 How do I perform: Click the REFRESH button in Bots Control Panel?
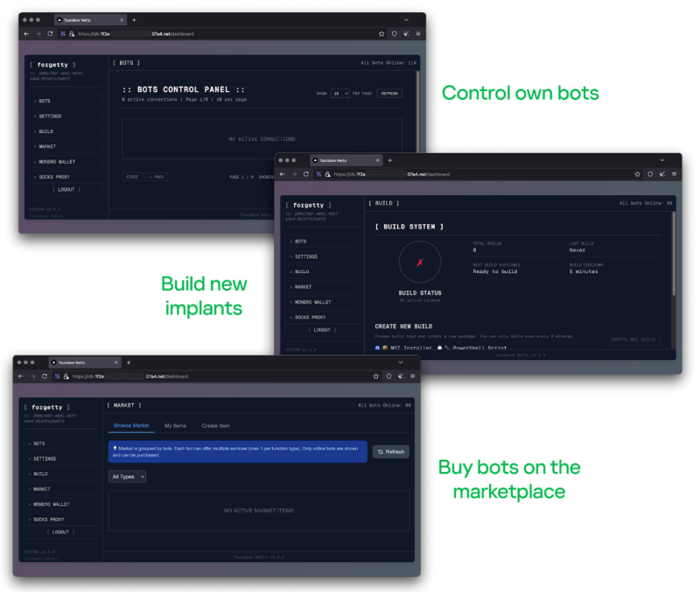click(x=389, y=93)
